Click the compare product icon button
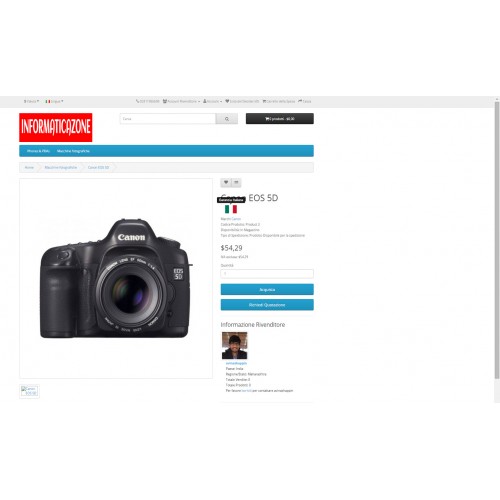This screenshot has width=500, height=500. pos(236,182)
